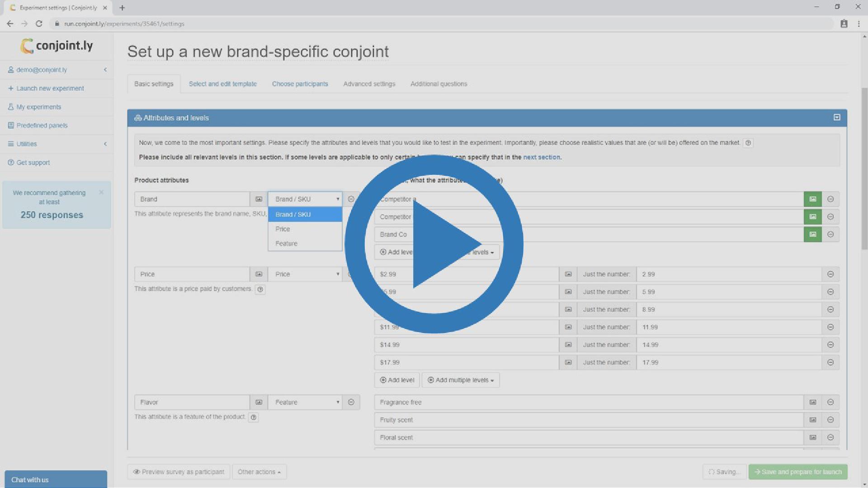Click the green image icon for Competitor A level

click(812, 199)
